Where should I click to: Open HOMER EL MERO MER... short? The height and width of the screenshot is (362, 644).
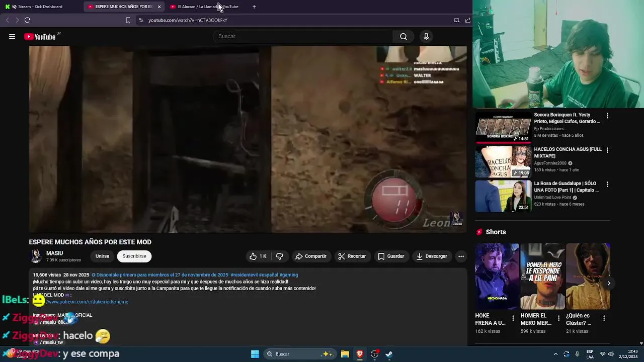(542, 277)
